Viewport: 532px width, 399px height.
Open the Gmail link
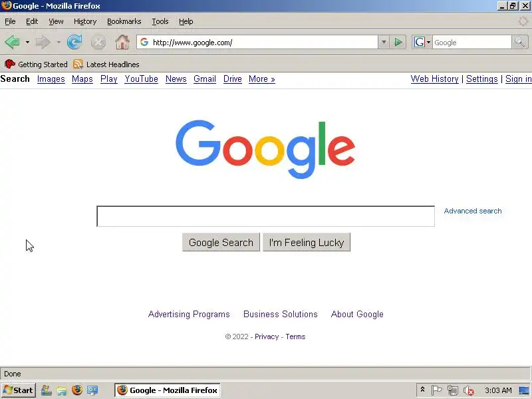tap(205, 78)
